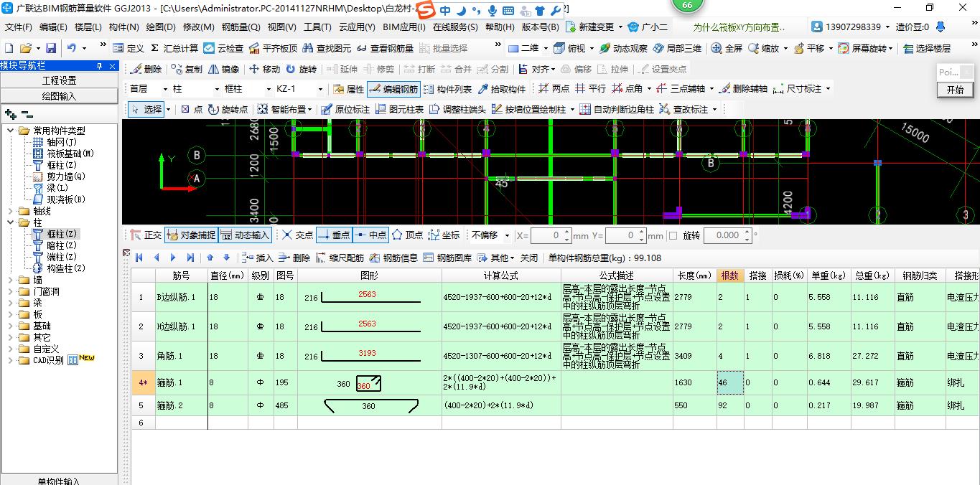Click 全屏 full screen tool

coord(727,48)
